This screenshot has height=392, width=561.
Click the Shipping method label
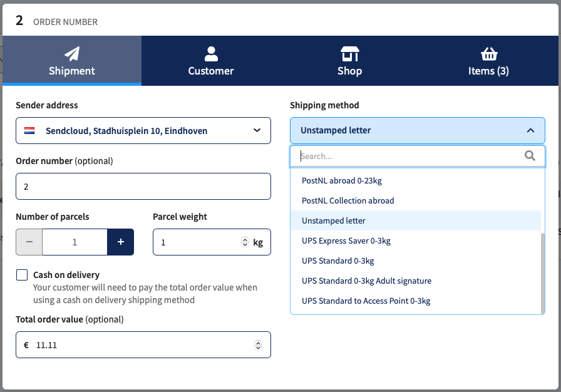coord(324,105)
